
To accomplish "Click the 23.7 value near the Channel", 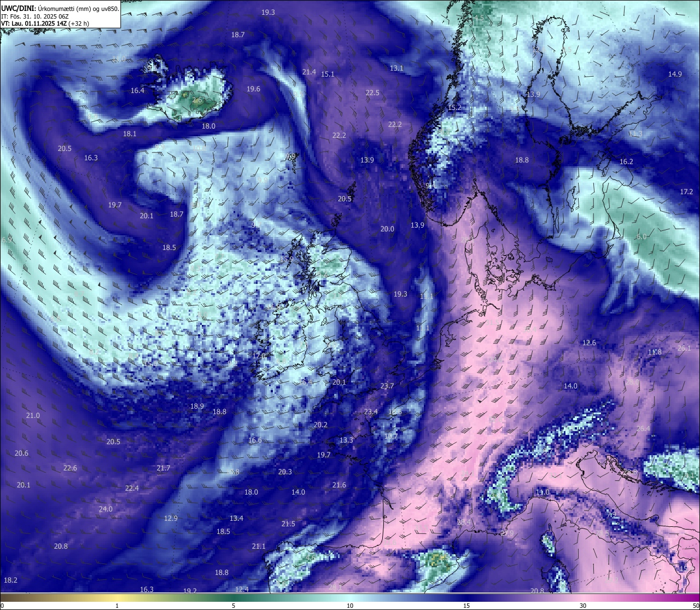I will [387, 386].
